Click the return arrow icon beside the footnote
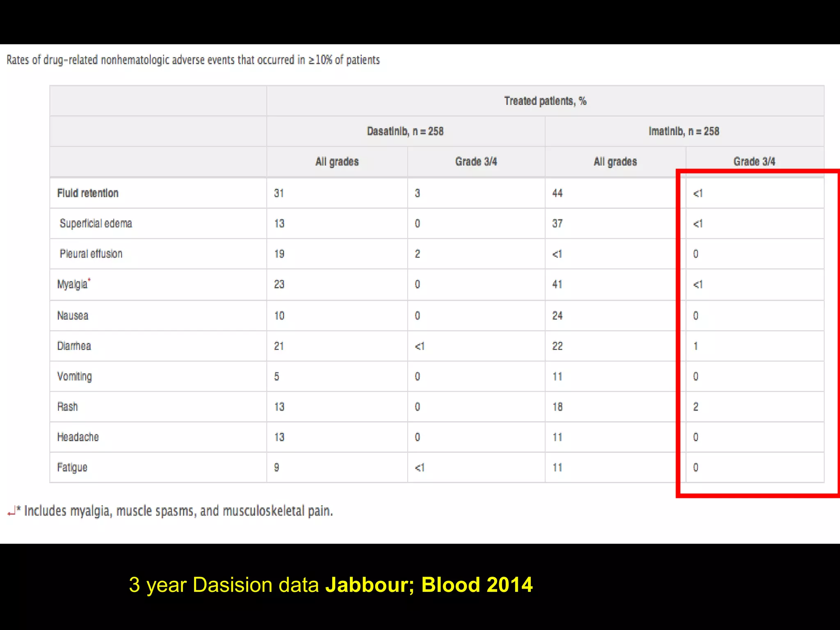Image resolution: width=840 pixels, height=630 pixels. [11, 511]
